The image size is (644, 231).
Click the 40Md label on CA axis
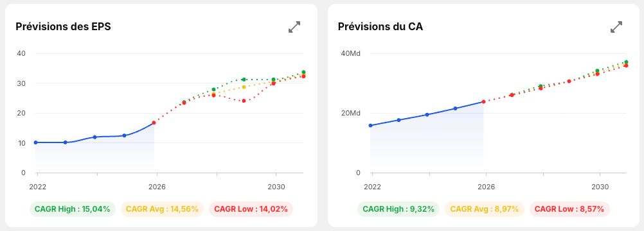point(349,53)
